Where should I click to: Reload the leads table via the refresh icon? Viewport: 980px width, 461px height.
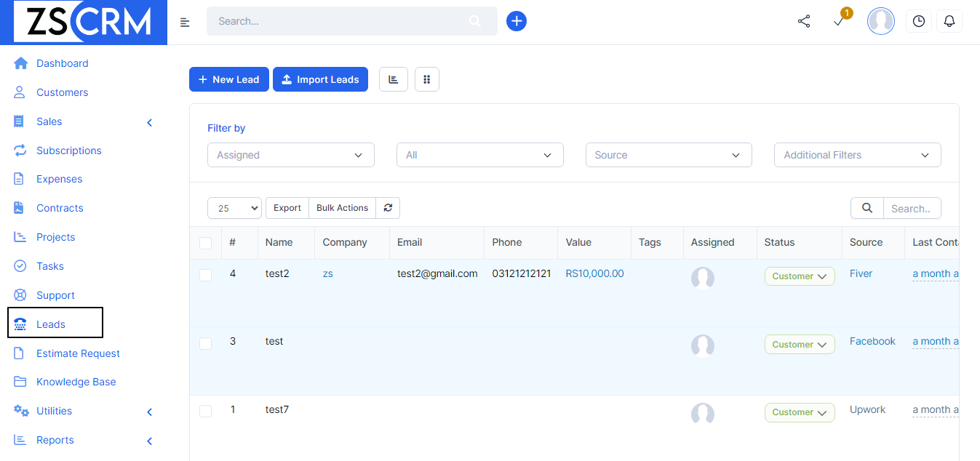[x=388, y=208]
